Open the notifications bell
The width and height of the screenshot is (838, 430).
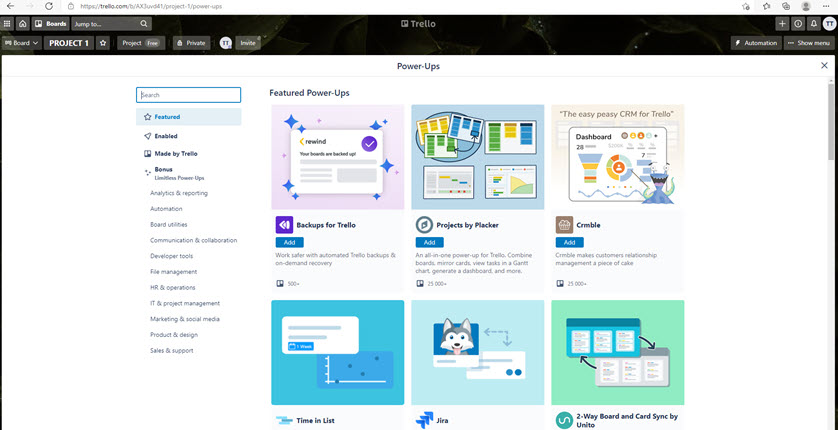pos(813,24)
